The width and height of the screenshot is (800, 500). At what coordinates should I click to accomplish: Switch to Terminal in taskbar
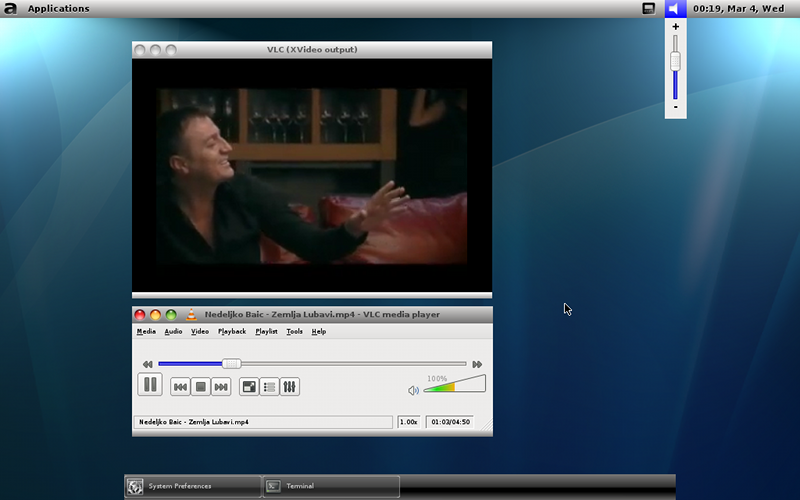coord(332,486)
